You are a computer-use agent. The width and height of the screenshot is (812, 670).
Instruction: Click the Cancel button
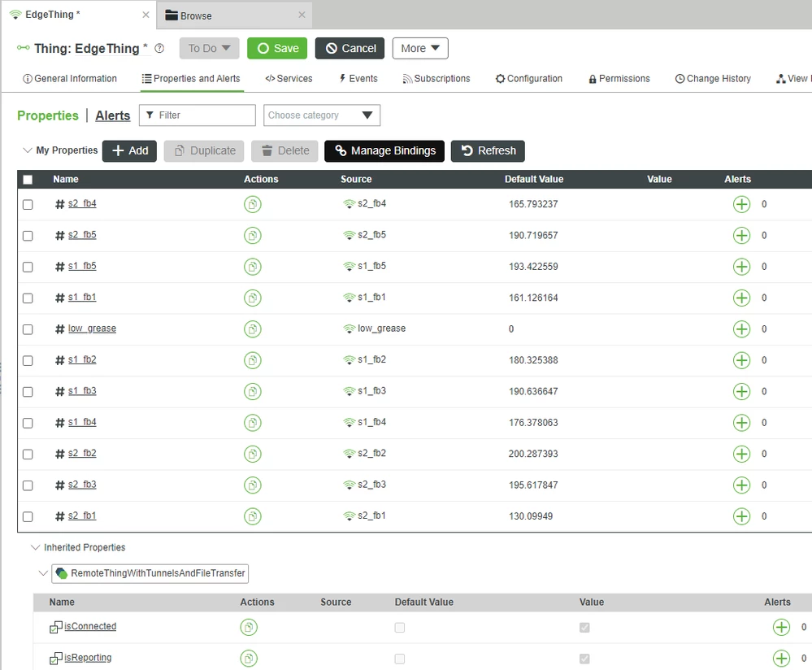click(x=350, y=48)
